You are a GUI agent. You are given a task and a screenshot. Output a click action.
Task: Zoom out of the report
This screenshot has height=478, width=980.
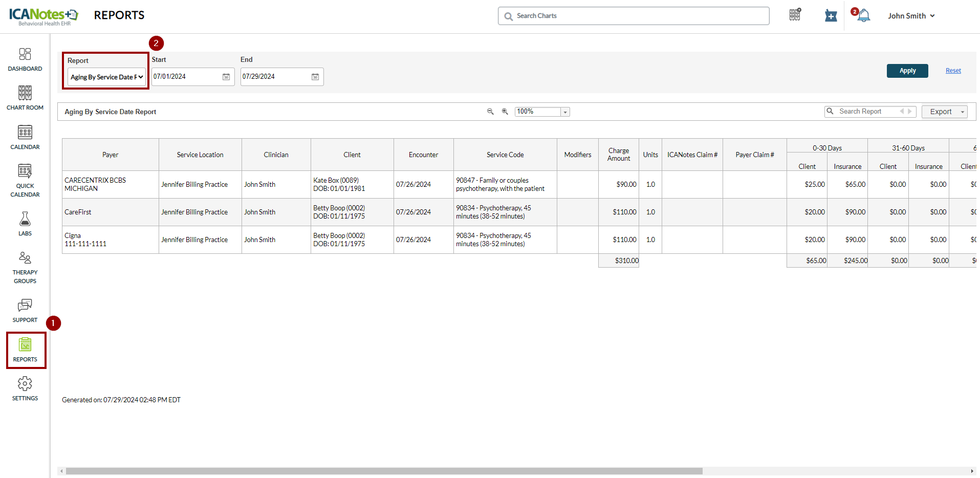490,112
